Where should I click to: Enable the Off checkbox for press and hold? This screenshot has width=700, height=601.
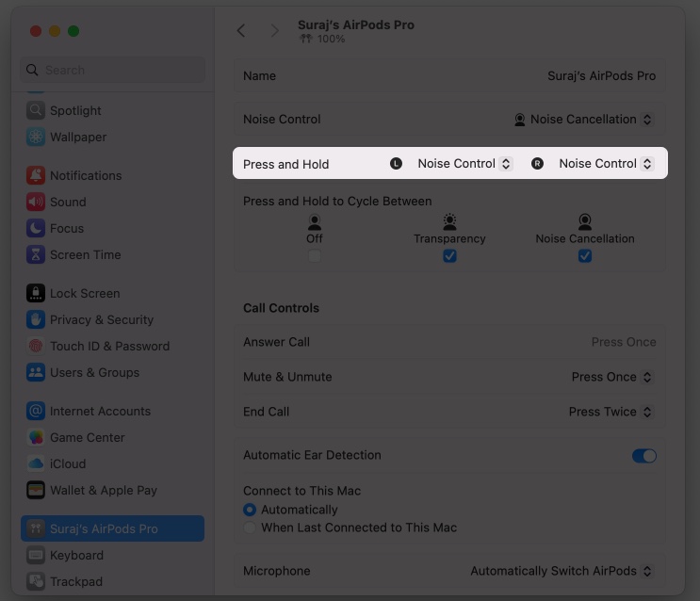(x=315, y=256)
